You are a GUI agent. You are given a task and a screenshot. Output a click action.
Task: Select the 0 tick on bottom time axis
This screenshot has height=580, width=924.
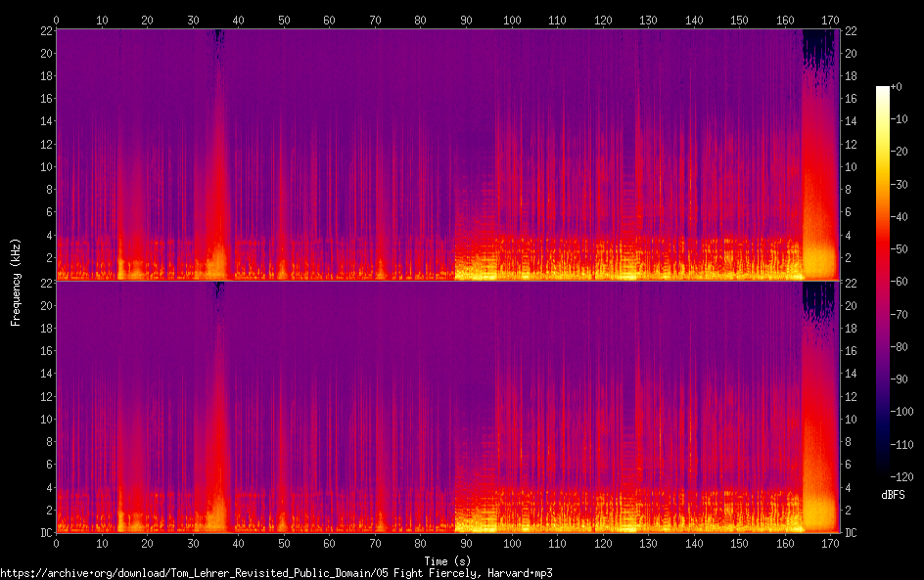[x=56, y=544]
